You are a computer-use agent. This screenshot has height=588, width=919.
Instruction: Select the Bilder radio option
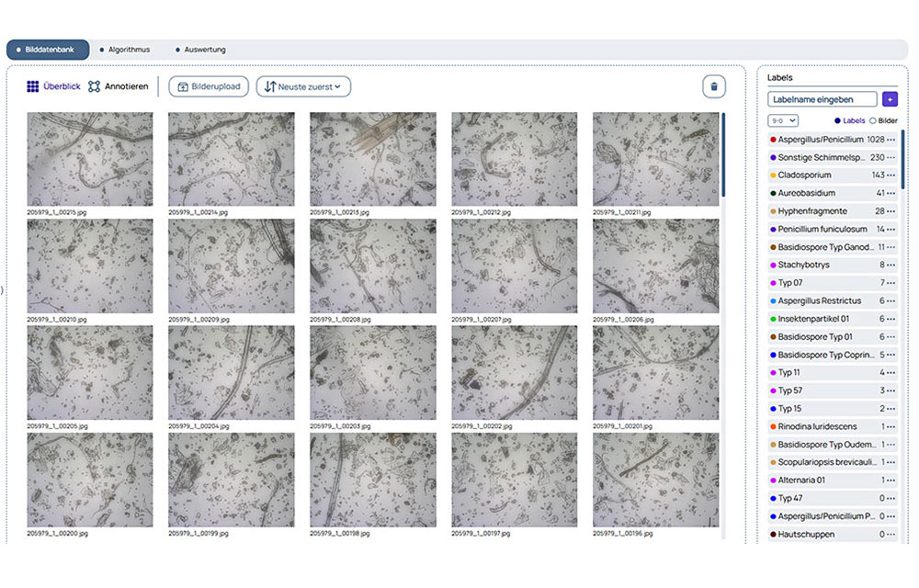point(872,120)
